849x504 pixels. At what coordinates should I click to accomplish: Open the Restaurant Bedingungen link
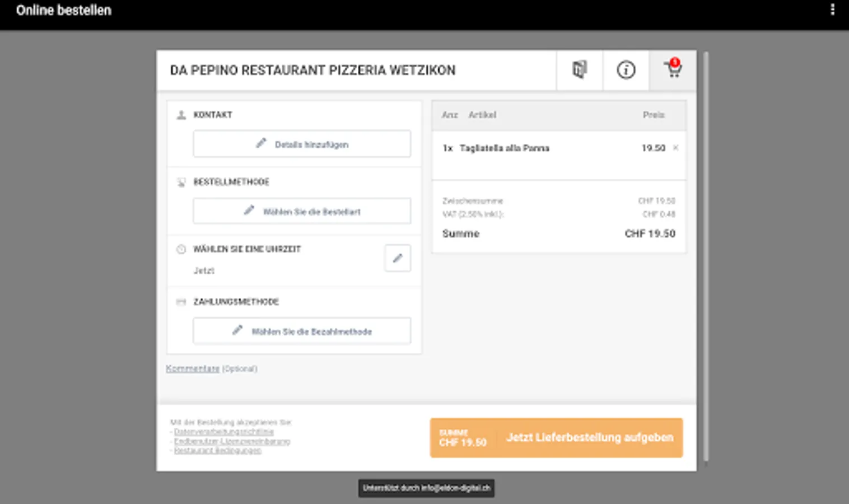(x=217, y=451)
